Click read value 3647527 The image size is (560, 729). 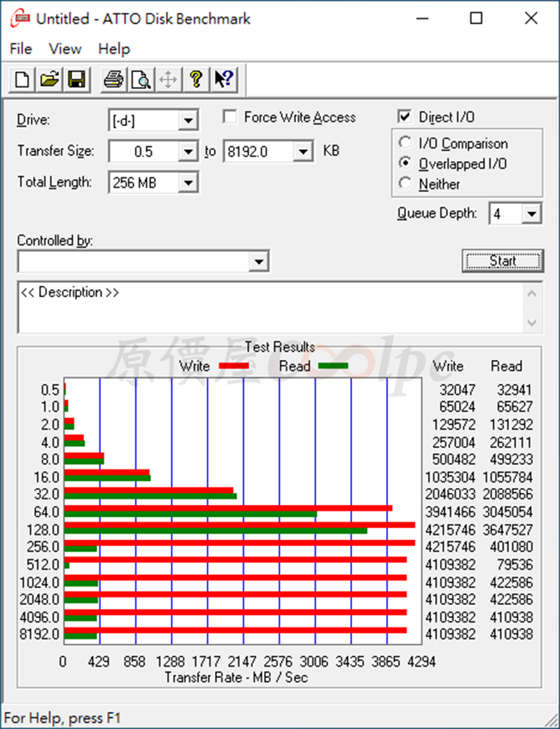tap(507, 529)
